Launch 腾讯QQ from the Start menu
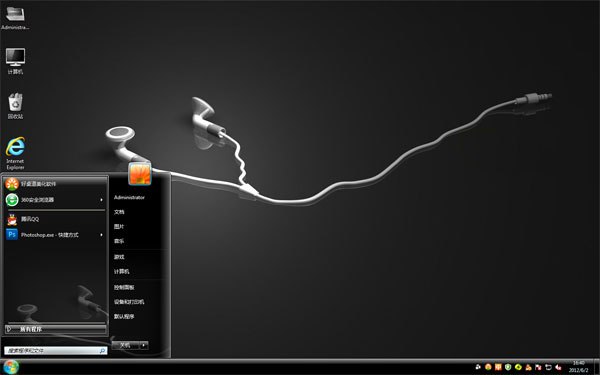 click(x=55, y=219)
